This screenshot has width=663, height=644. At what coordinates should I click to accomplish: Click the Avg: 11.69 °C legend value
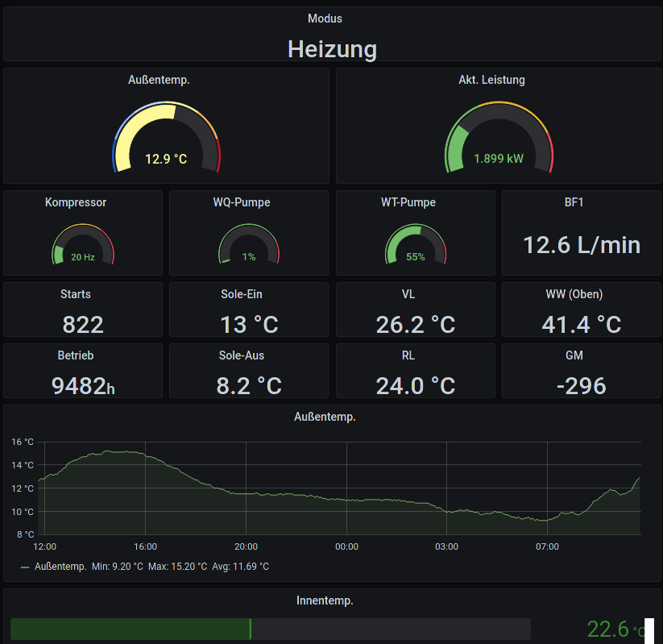click(x=241, y=567)
